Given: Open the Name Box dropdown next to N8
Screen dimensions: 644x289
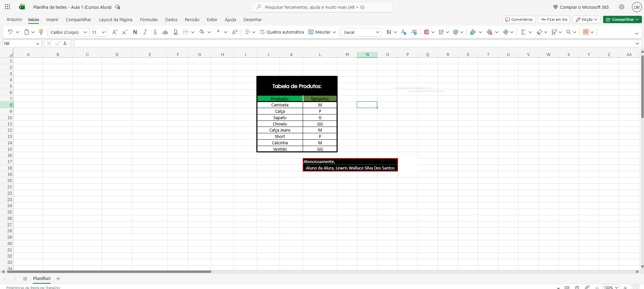Looking at the screenshot, I should coord(38,44).
